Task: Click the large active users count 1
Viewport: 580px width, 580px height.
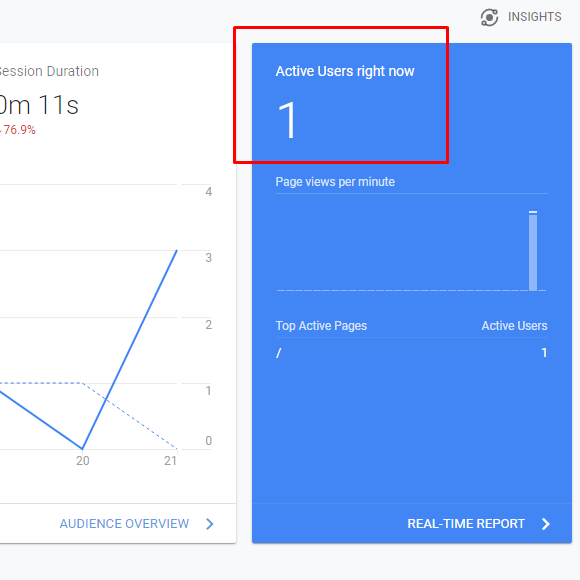Action: 287,120
